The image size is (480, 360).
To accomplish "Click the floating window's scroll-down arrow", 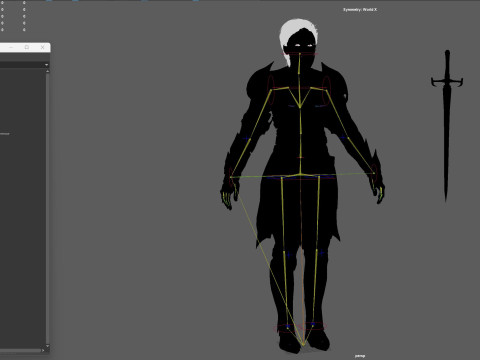I will (x=47, y=346).
